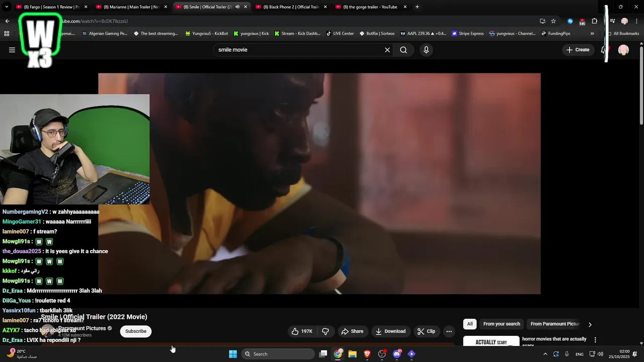Open the bookmarks apps grid icon
This screenshot has width=644, height=362.
coord(7,34)
